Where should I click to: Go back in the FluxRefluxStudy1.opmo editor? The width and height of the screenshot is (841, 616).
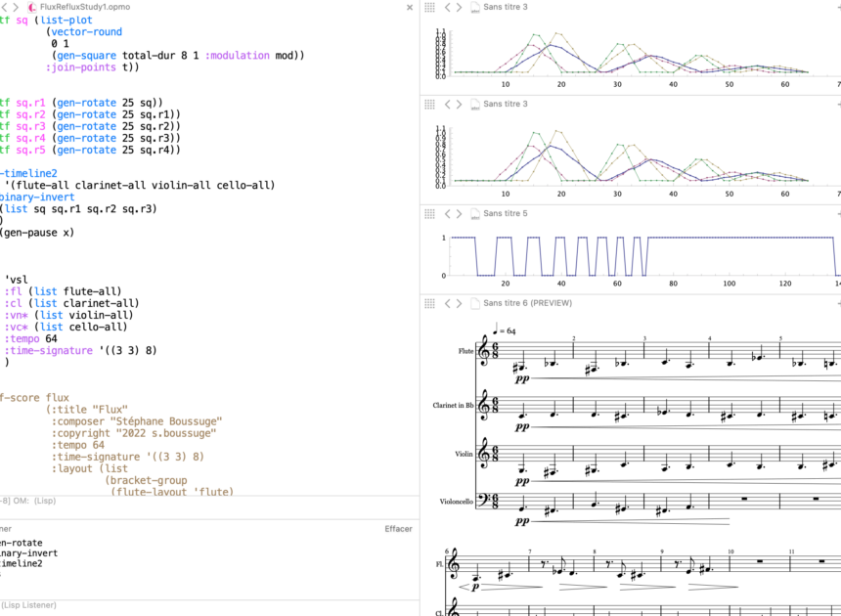pos(4,7)
